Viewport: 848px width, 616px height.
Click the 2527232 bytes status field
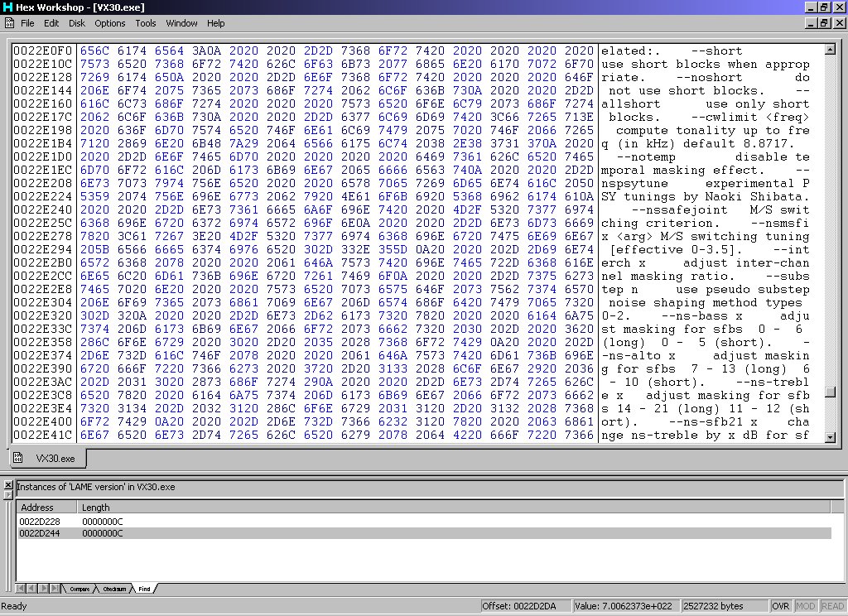[724, 606]
